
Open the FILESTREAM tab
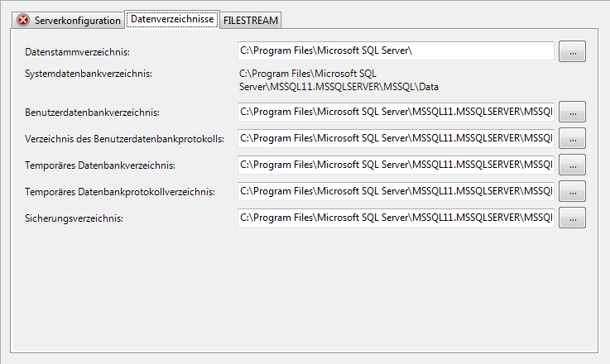point(251,20)
